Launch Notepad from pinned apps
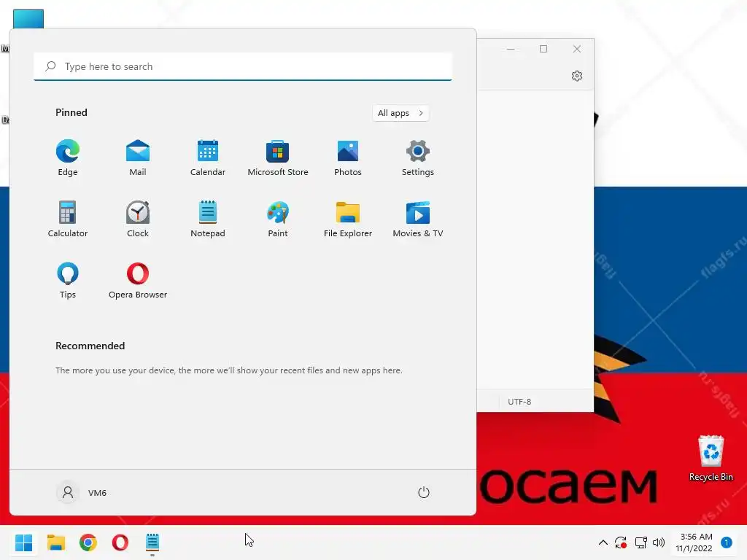This screenshot has width=747, height=560. click(x=208, y=219)
